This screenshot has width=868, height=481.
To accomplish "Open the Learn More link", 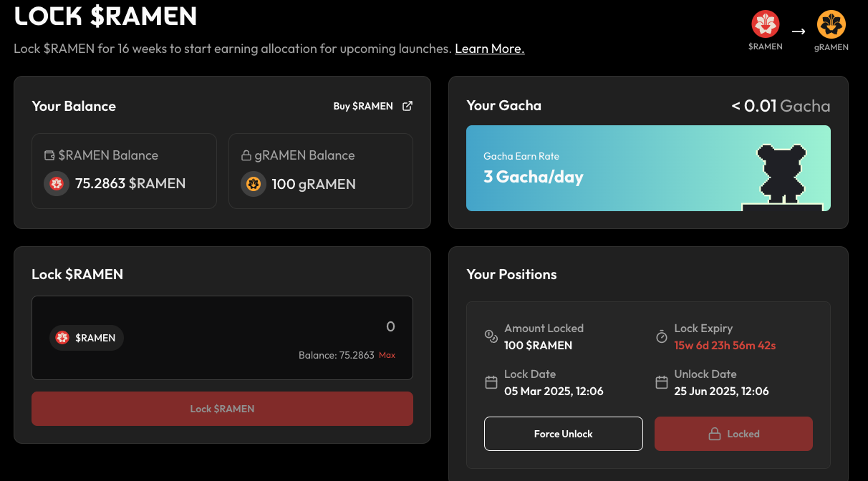I will 489,49.
